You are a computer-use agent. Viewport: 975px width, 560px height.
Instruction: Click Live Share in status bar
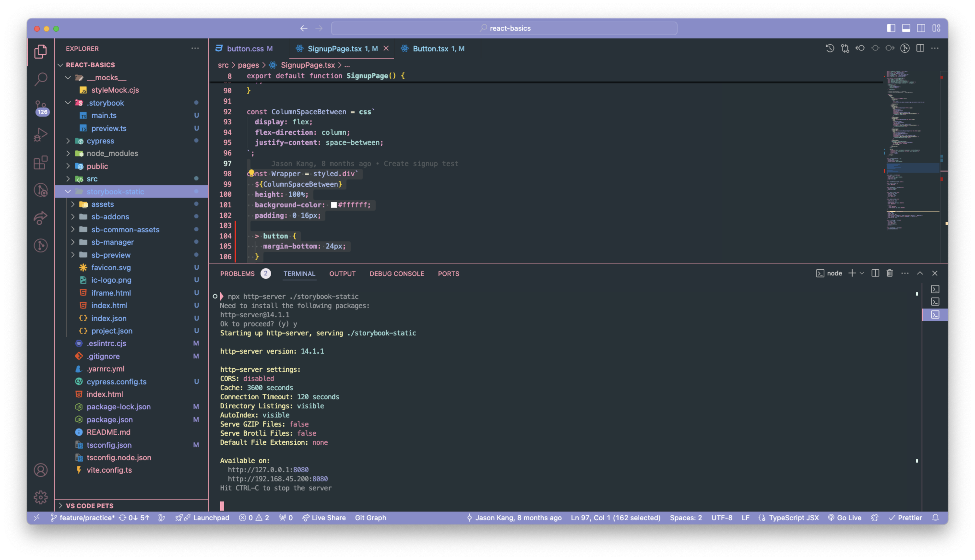click(x=324, y=518)
